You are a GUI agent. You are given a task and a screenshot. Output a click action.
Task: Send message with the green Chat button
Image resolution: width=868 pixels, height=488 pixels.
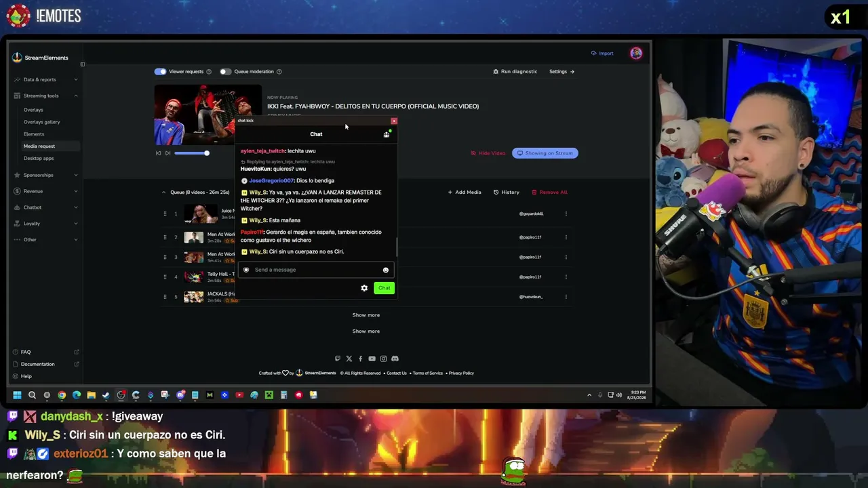[x=384, y=288]
